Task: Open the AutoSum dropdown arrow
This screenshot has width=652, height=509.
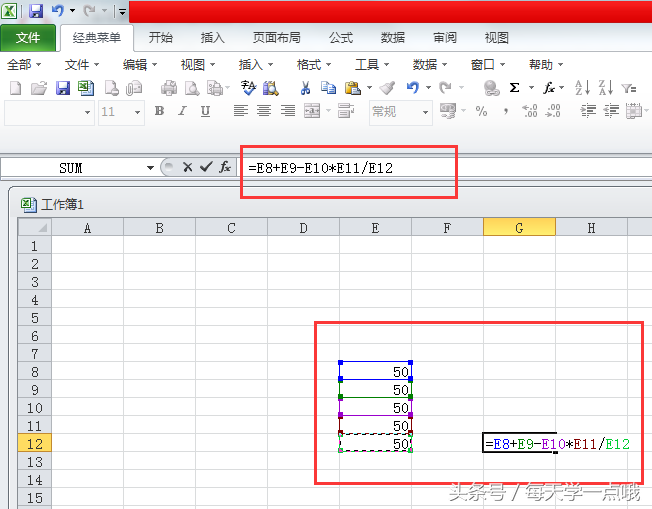Action: (531, 88)
